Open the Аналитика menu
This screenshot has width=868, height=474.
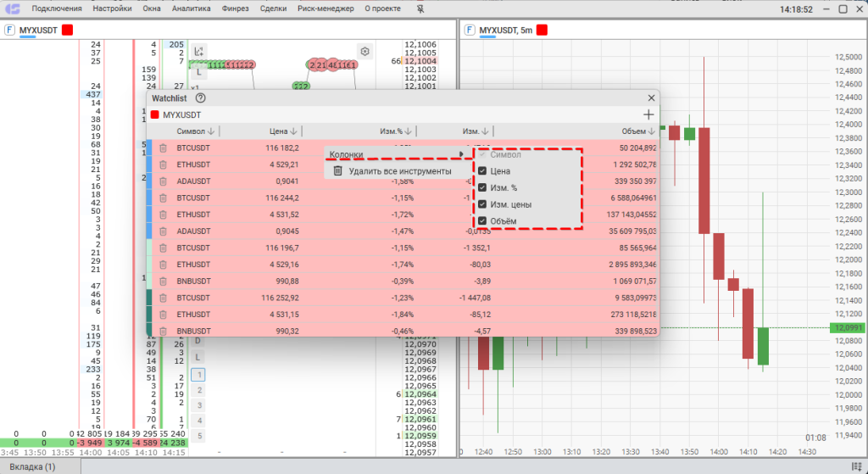point(191,8)
